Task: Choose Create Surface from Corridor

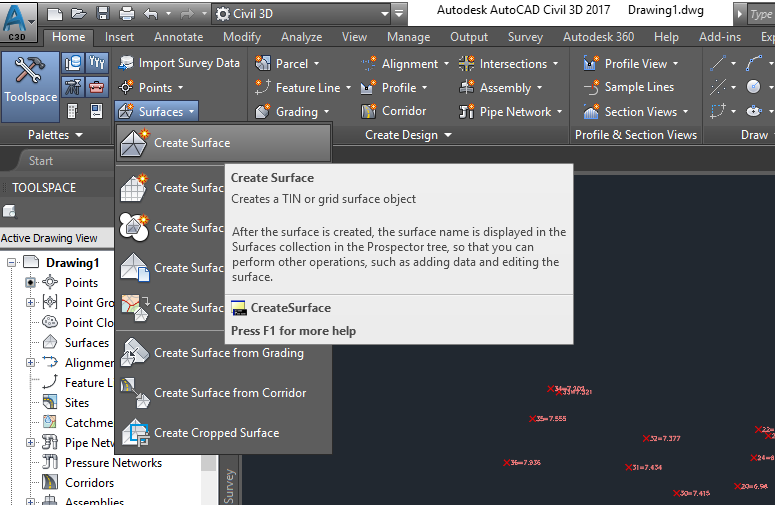Action: (223, 393)
